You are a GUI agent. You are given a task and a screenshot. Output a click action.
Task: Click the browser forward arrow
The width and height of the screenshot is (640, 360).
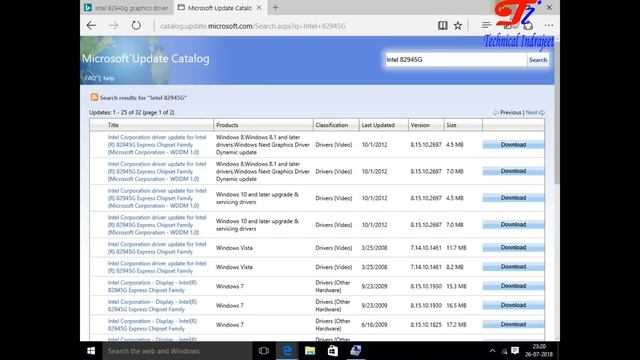click(113, 25)
